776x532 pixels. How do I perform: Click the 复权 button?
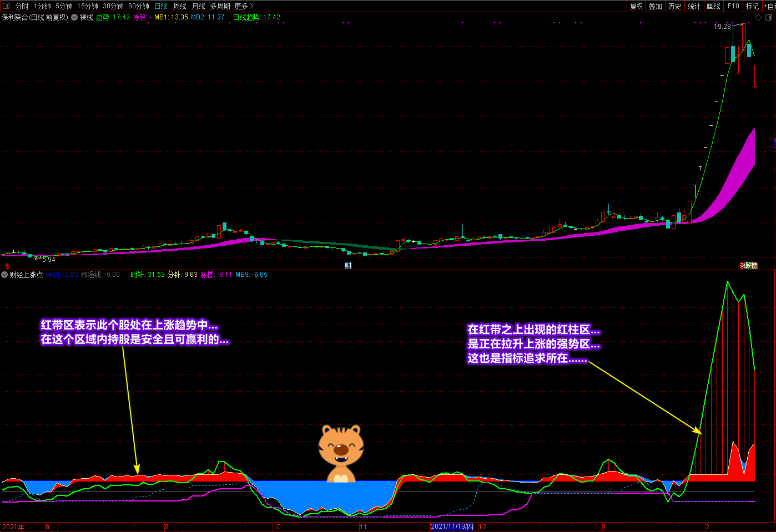pyautogui.click(x=637, y=6)
